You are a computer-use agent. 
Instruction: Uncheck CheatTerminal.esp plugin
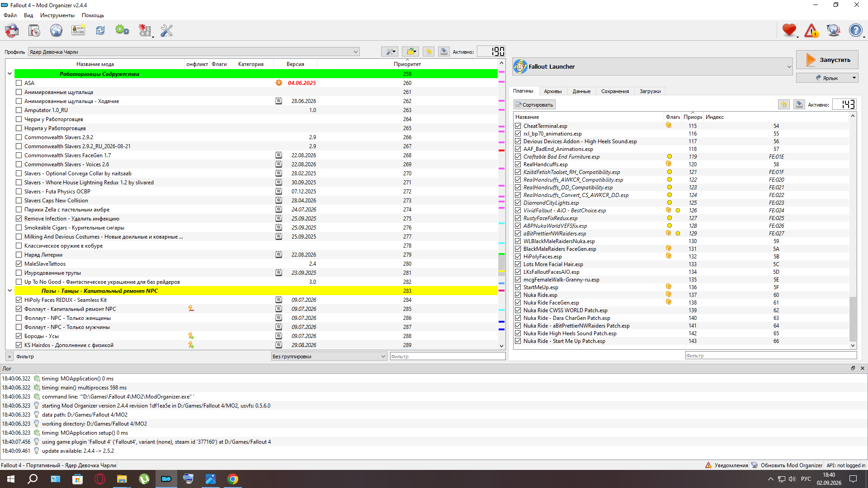tap(518, 126)
